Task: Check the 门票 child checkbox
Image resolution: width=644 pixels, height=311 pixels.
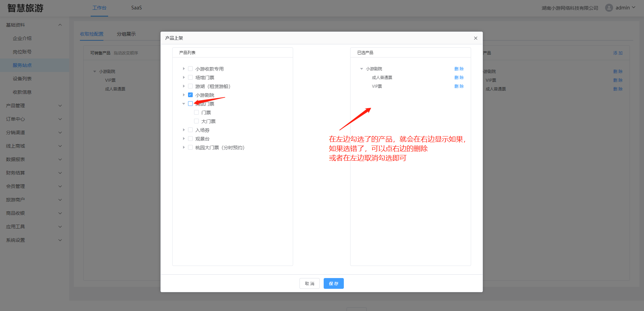Action: (x=196, y=112)
